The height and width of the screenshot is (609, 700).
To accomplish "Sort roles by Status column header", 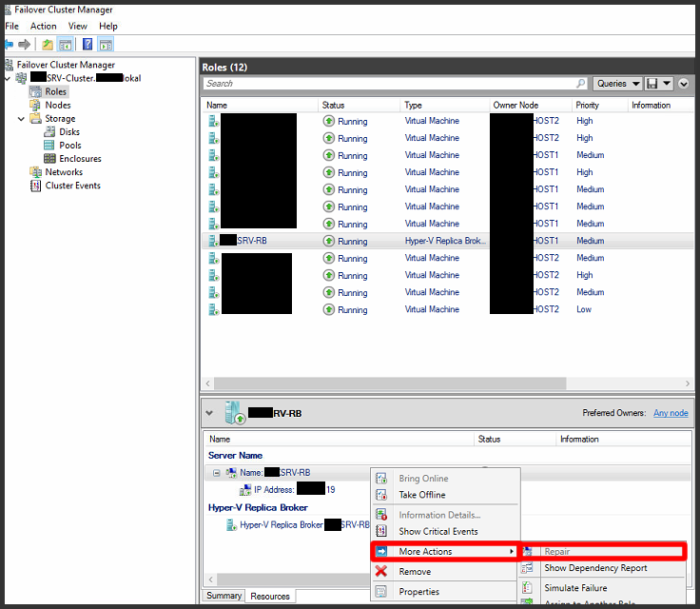I will (x=359, y=105).
